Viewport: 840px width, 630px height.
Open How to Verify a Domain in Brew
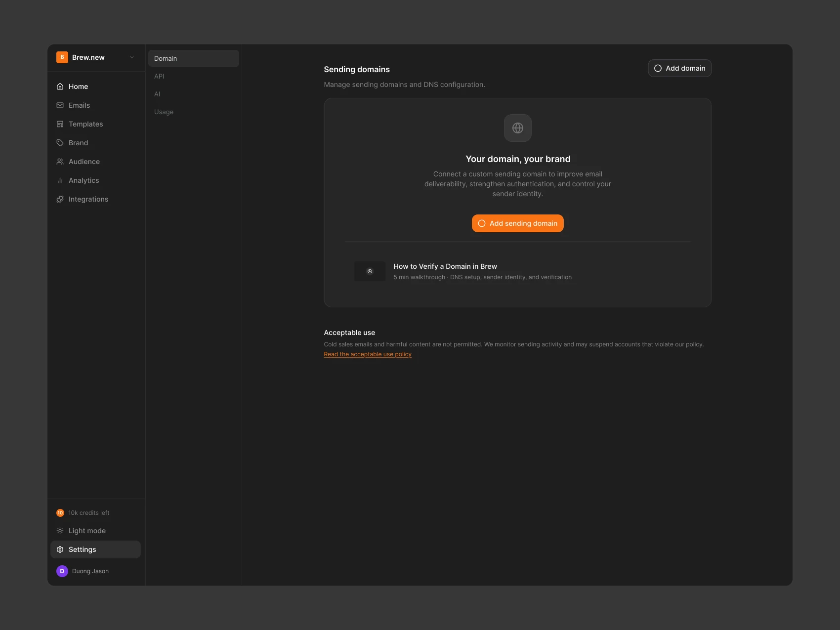(x=445, y=266)
